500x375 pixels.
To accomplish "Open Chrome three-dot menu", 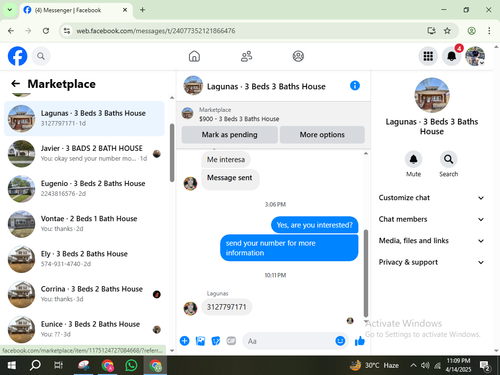I will pos(489,31).
